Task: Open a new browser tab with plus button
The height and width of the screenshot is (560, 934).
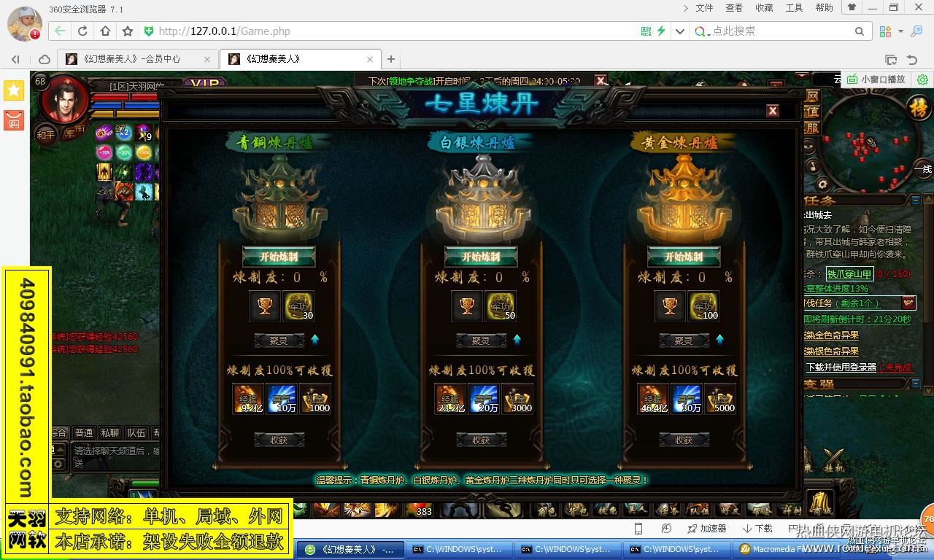Action: click(x=391, y=59)
